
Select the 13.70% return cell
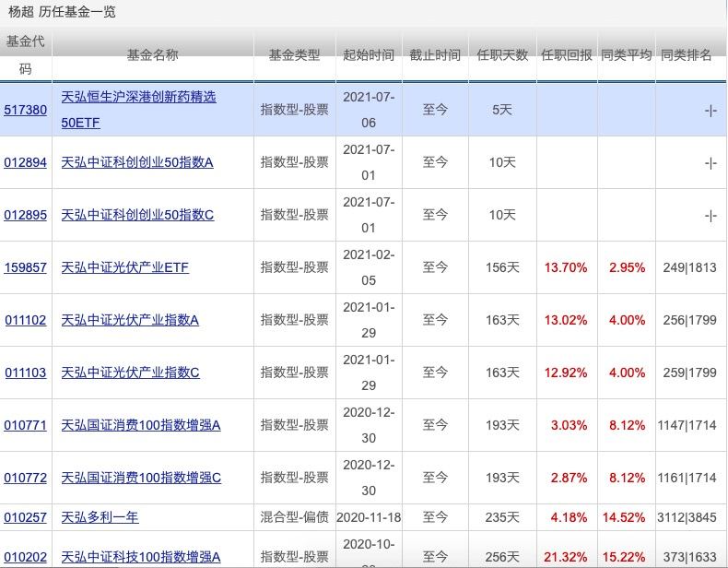pyautogui.click(x=566, y=267)
